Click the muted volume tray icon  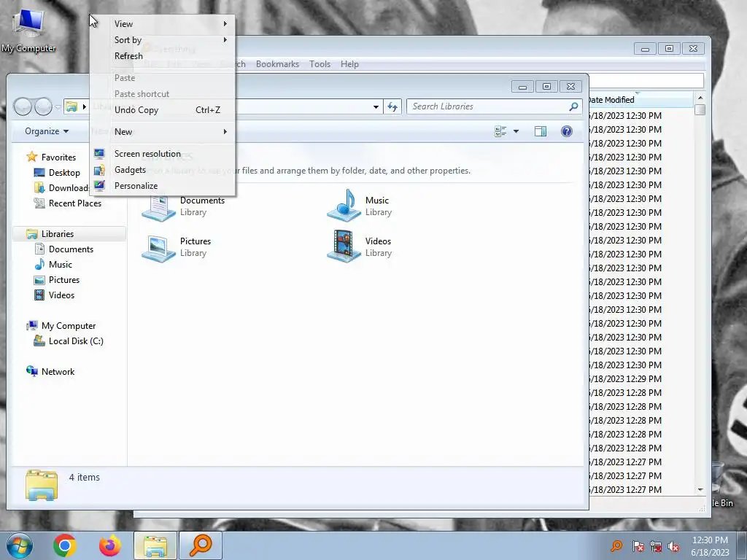[673, 546]
